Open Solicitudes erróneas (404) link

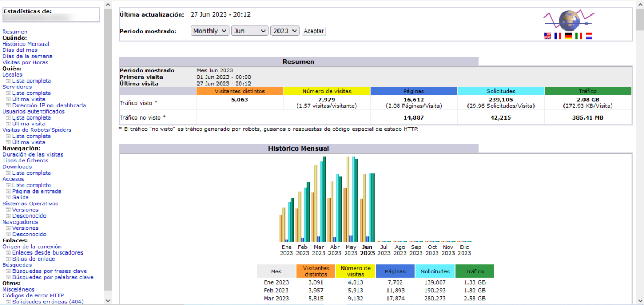(x=48, y=302)
